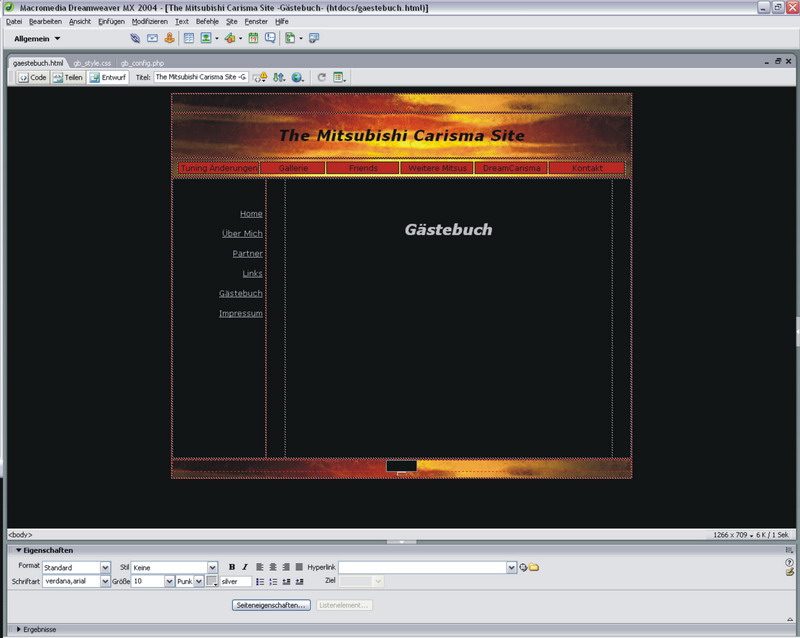Open the text color swatch picker
Image resolution: width=800 pixels, height=638 pixels.
pos(212,581)
